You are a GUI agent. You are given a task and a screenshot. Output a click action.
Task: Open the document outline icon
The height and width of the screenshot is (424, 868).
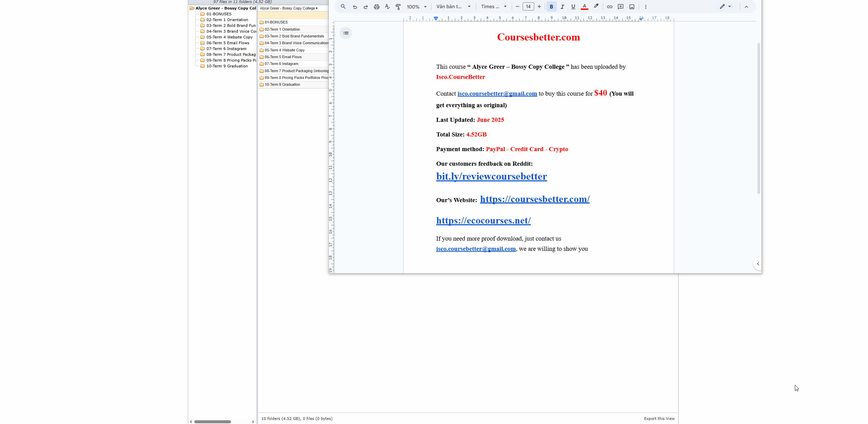click(x=346, y=33)
